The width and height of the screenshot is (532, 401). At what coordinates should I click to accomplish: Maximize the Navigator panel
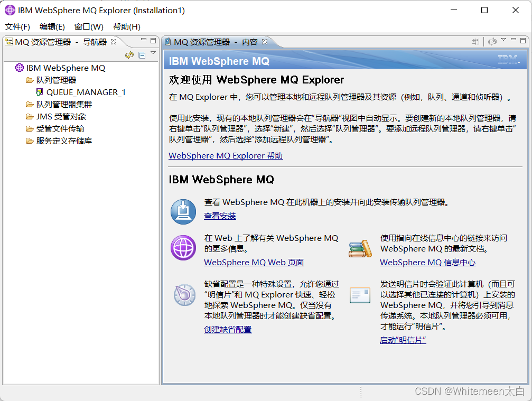(153, 41)
